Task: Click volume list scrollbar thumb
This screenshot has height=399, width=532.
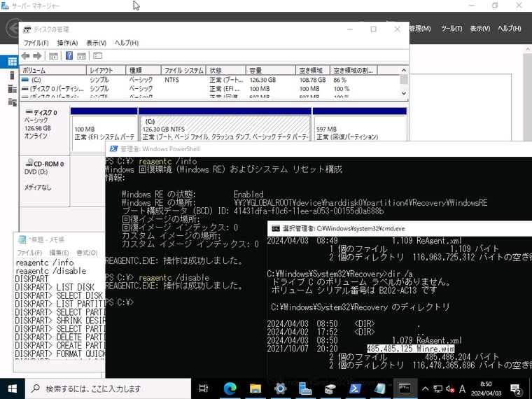Action: pyautogui.click(x=404, y=79)
